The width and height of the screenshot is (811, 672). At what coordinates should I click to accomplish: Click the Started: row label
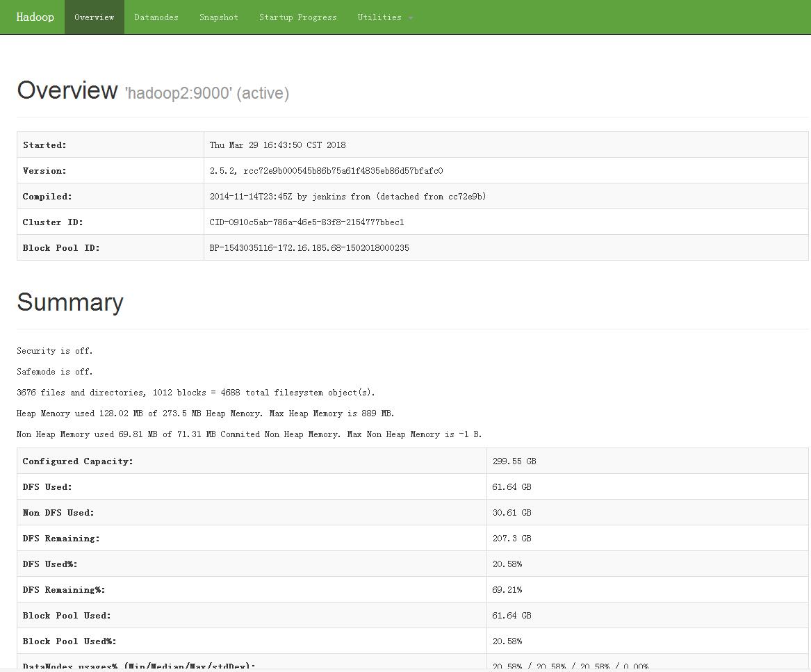[44, 145]
